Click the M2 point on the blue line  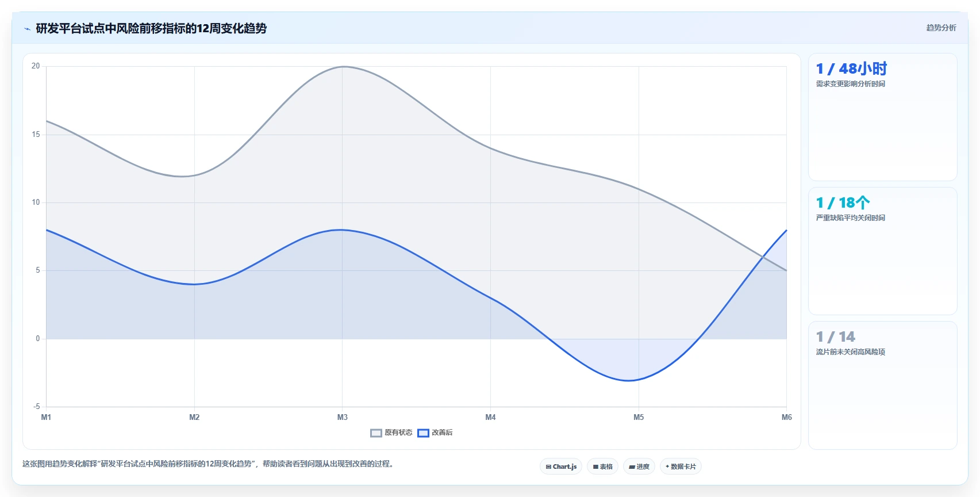[194, 284]
